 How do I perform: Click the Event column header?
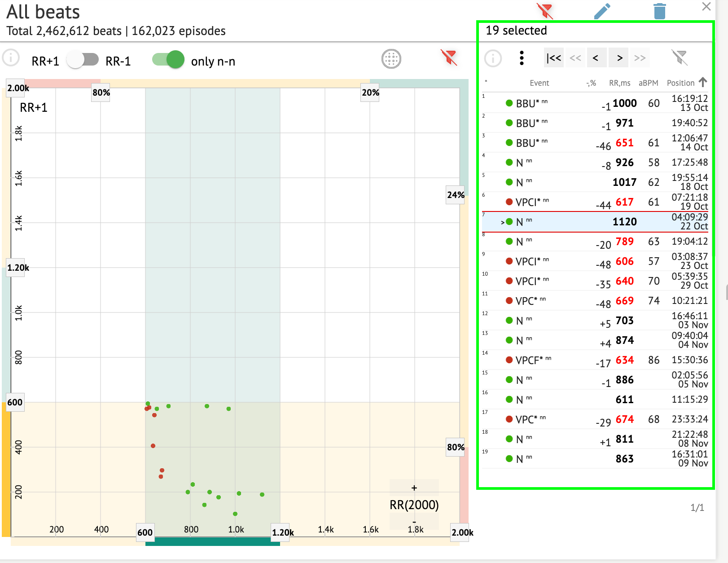(x=539, y=83)
